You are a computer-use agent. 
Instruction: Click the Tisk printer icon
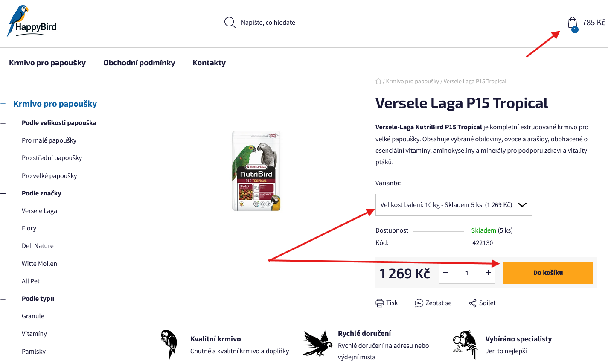coord(380,303)
